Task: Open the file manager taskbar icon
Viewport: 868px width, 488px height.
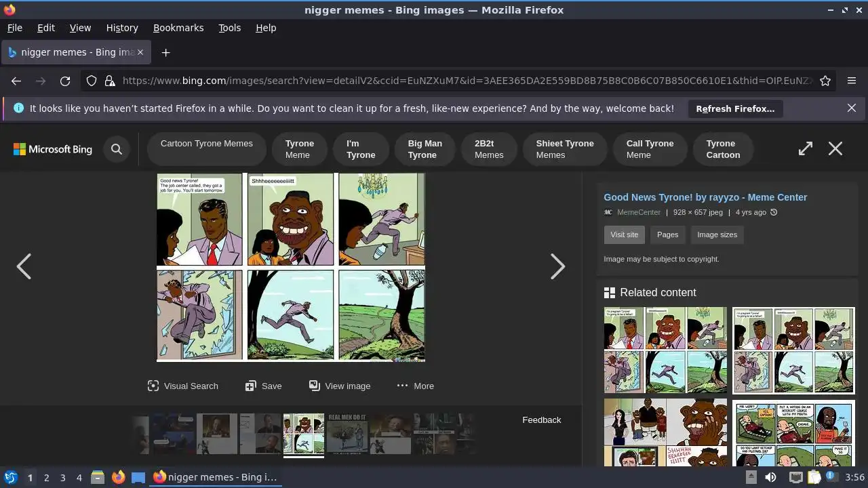Action: coord(98,477)
